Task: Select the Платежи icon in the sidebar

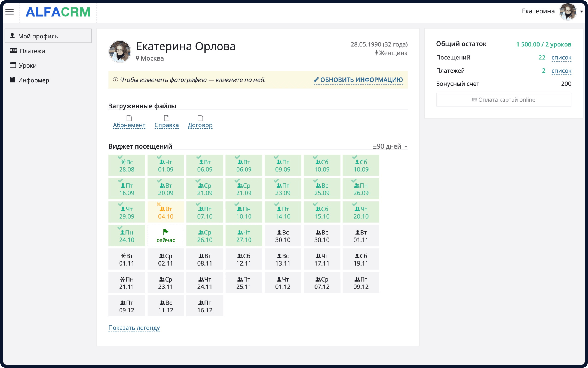Action: [13, 50]
